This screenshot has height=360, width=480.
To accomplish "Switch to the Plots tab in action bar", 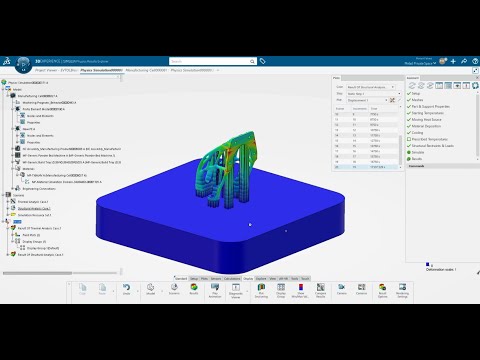I will (204, 278).
